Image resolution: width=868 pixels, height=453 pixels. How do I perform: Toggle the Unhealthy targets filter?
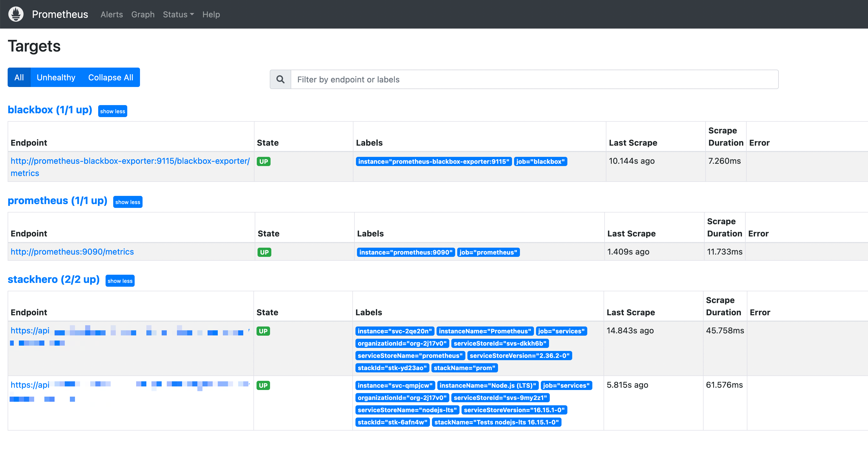pos(56,78)
